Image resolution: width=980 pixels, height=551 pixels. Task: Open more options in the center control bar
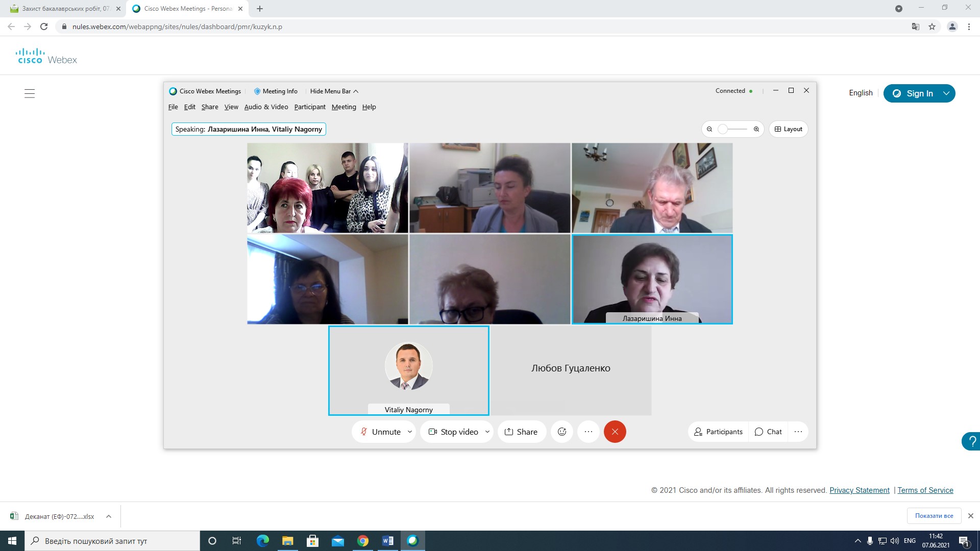click(589, 432)
